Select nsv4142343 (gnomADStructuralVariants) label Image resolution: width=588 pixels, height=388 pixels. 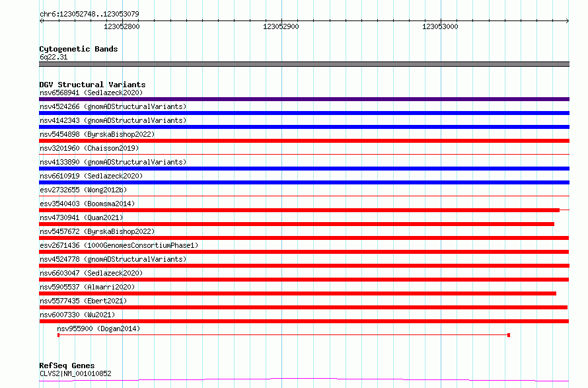[113, 120]
